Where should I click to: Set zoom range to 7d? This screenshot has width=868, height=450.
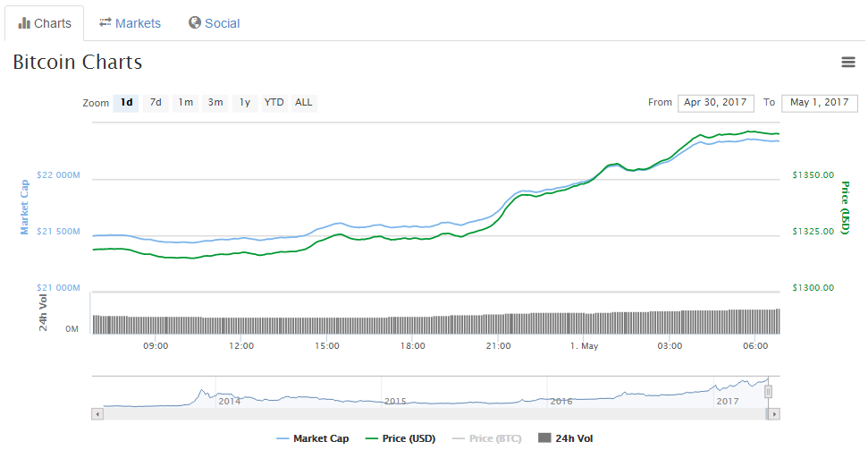[x=156, y=103]
